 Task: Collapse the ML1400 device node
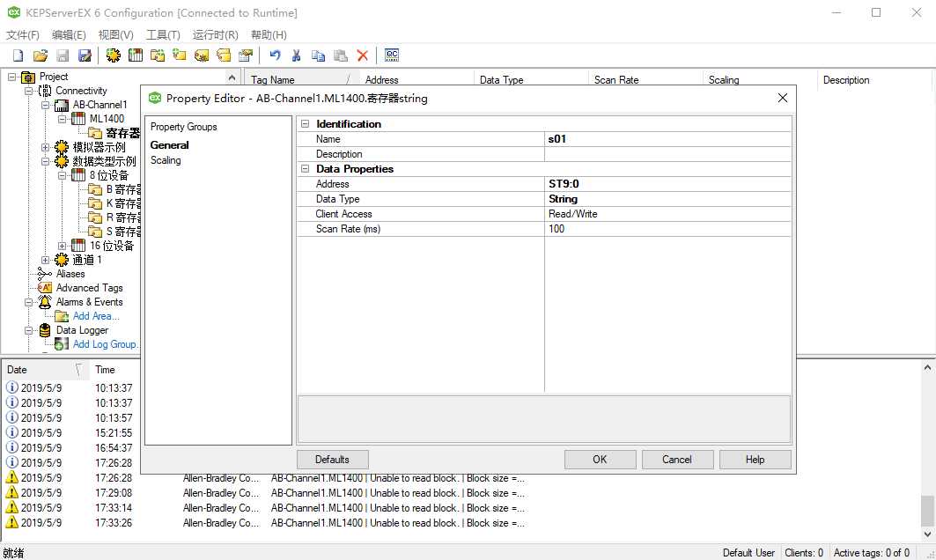point(62,120)
